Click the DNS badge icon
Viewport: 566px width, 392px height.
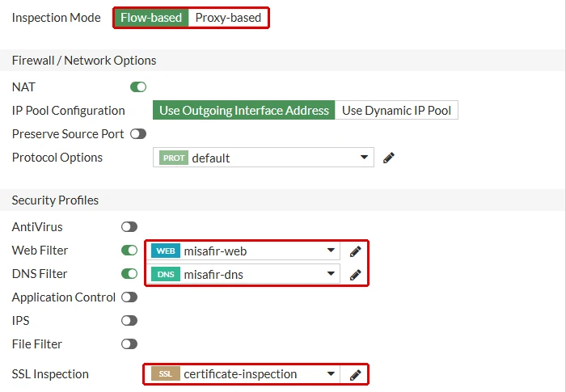166,274
